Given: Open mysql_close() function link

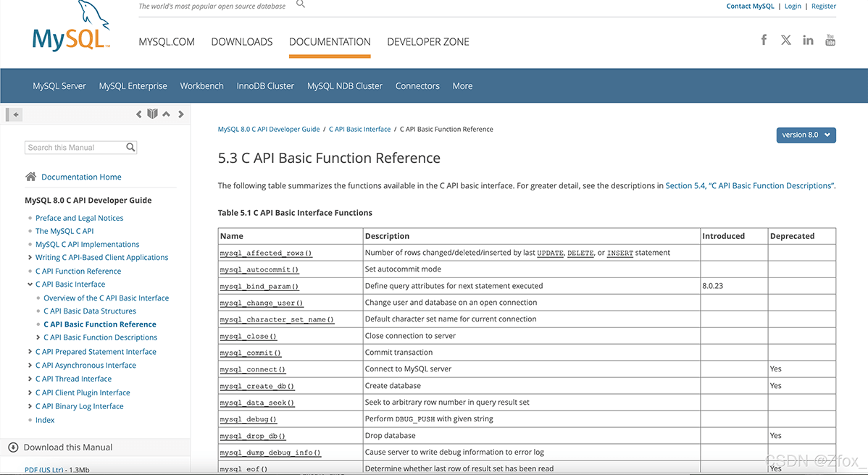Looking at the screenshot, I should coord(248,336).
